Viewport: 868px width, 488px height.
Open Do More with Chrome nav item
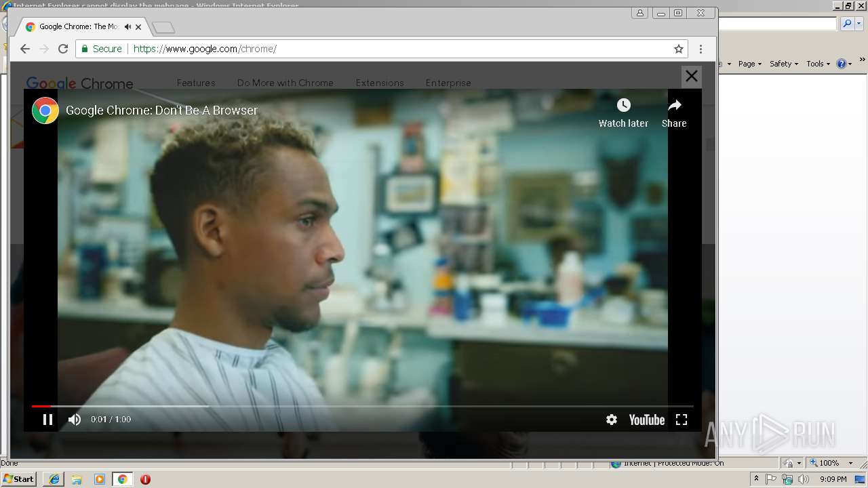click(x=285, y=83)
